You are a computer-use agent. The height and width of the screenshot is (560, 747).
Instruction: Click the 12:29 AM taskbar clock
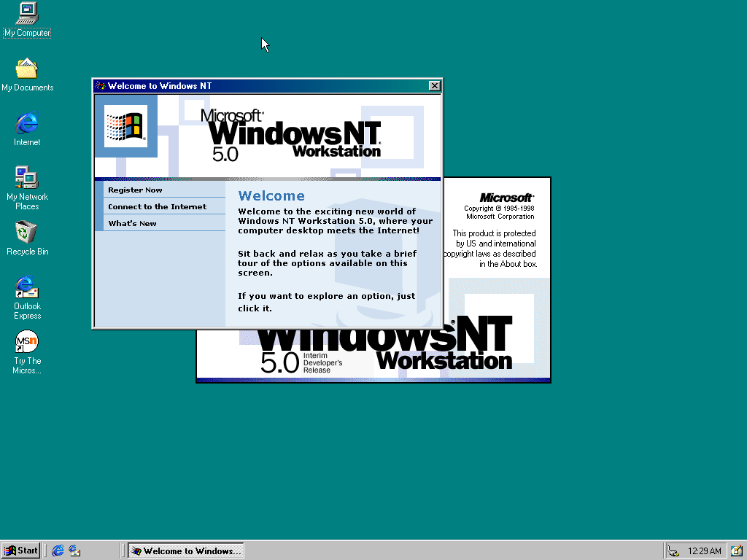tap(704, 551)
